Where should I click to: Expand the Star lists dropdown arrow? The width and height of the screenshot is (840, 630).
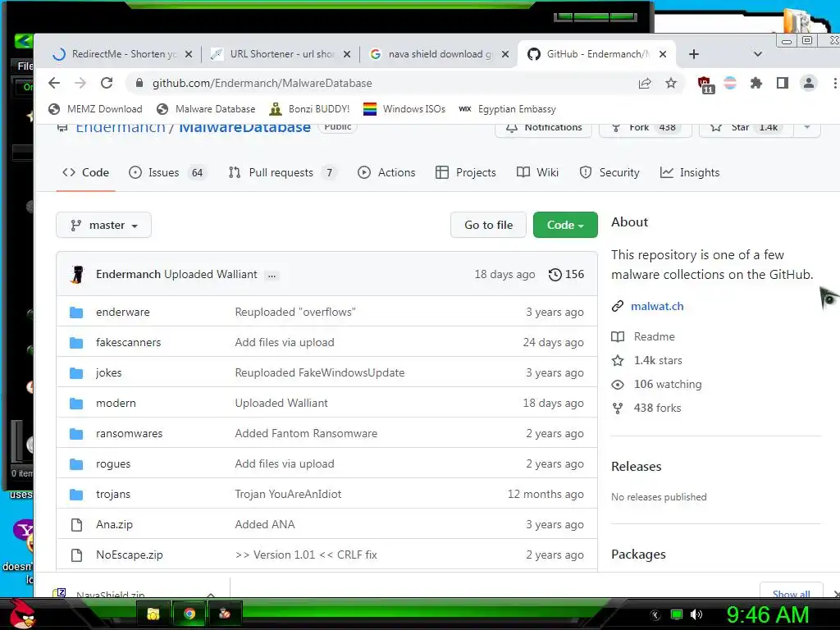click(807, 129)
